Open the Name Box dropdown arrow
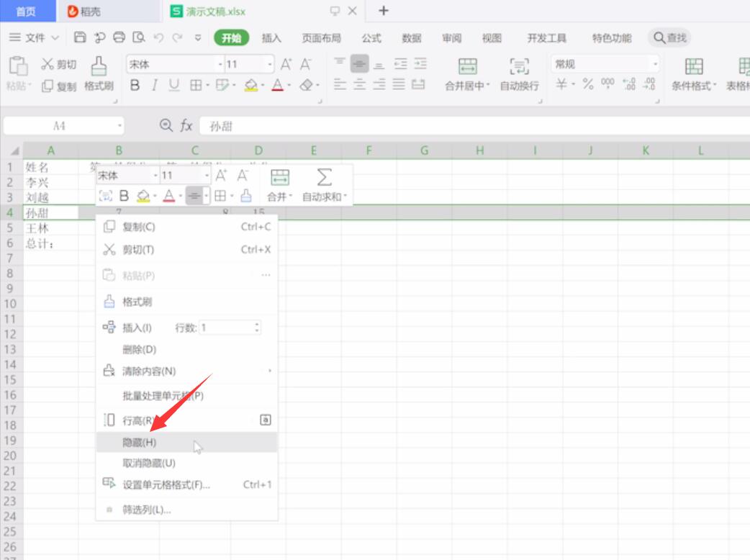The width and height of the screenshot is (750, 560). click(119, 126)
